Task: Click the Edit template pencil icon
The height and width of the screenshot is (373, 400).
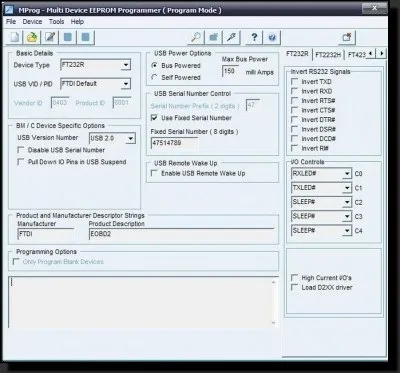Action: click(50, 37)
